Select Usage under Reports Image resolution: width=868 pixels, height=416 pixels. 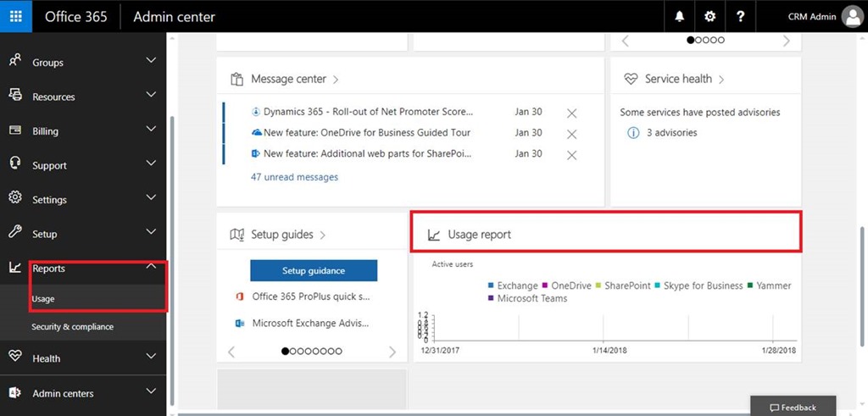[43, 299]
